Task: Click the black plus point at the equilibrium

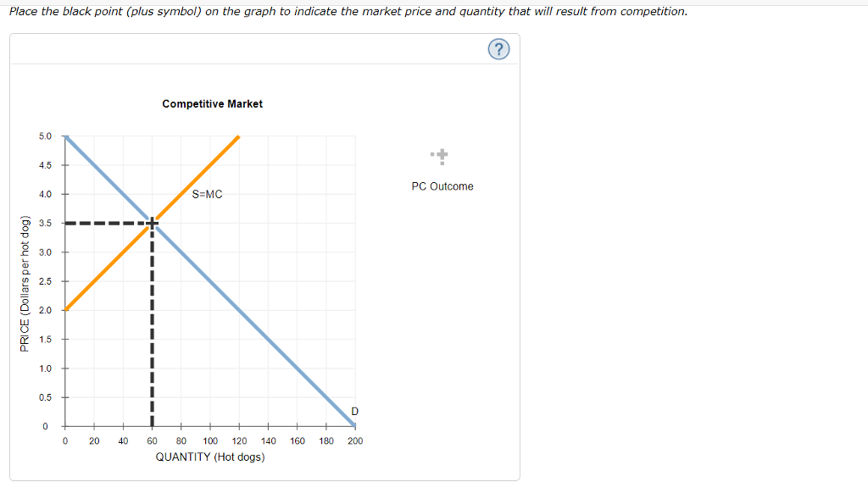Action: click(151, 223)
